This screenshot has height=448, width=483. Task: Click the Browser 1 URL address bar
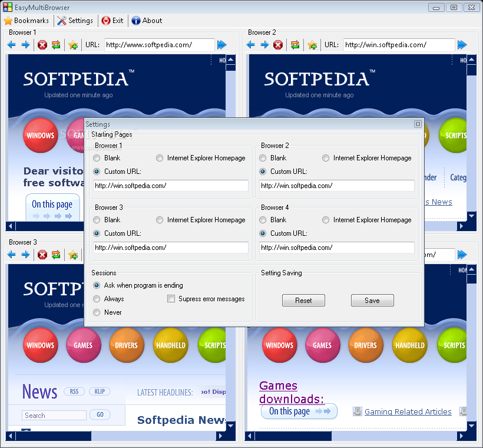point(159,45)
